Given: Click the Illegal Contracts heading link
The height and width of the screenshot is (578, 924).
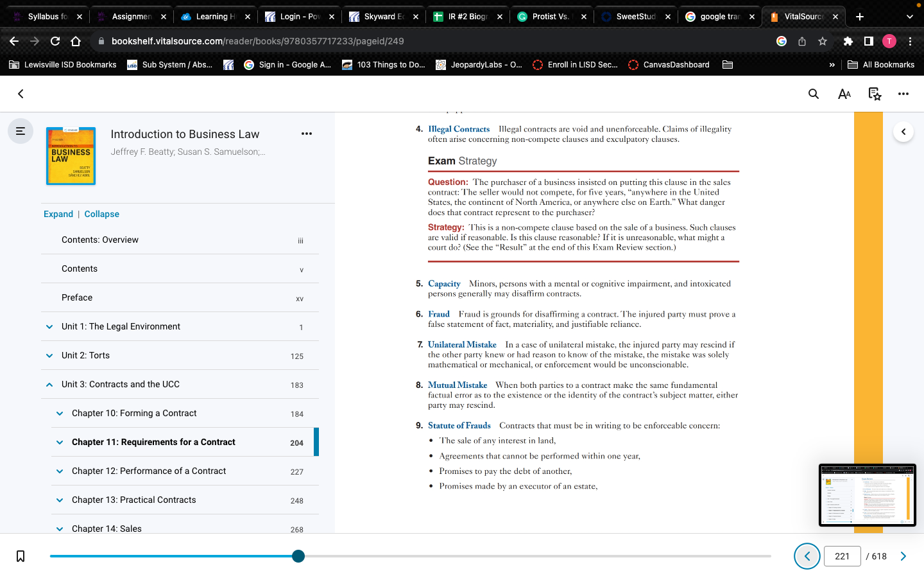Looking at the screenshot, I should pos(459,129).
